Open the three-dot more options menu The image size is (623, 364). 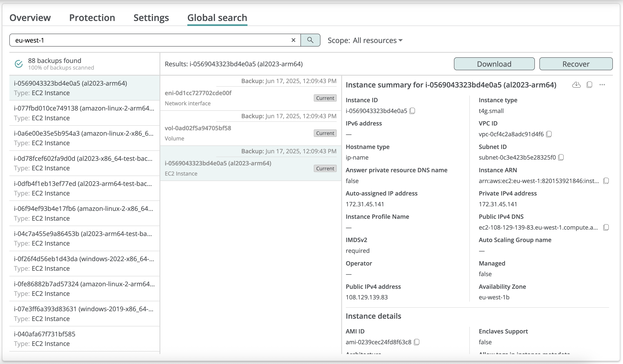(602, 85)
